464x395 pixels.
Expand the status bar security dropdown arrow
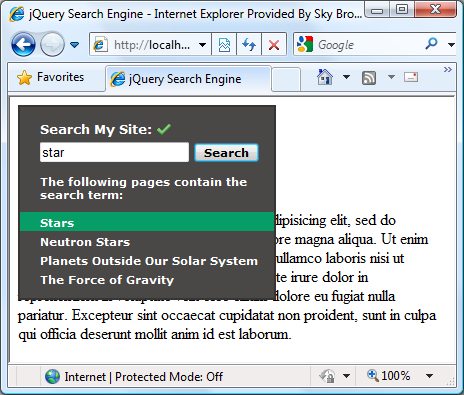coord(346,376)
